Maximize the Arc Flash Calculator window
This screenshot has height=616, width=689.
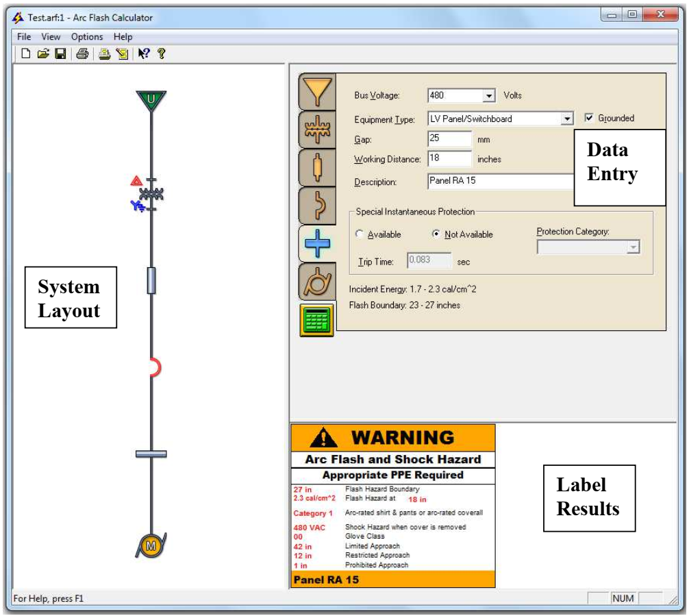632,14
